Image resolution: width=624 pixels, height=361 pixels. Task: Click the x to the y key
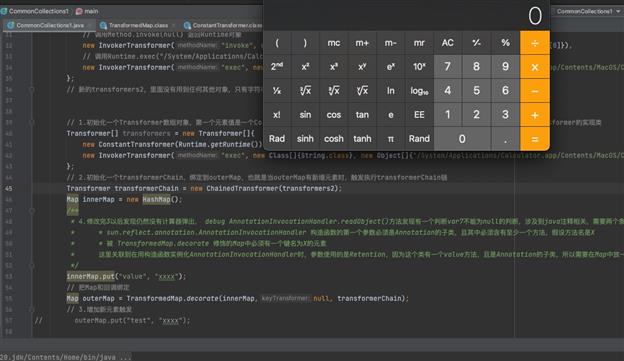362,66
